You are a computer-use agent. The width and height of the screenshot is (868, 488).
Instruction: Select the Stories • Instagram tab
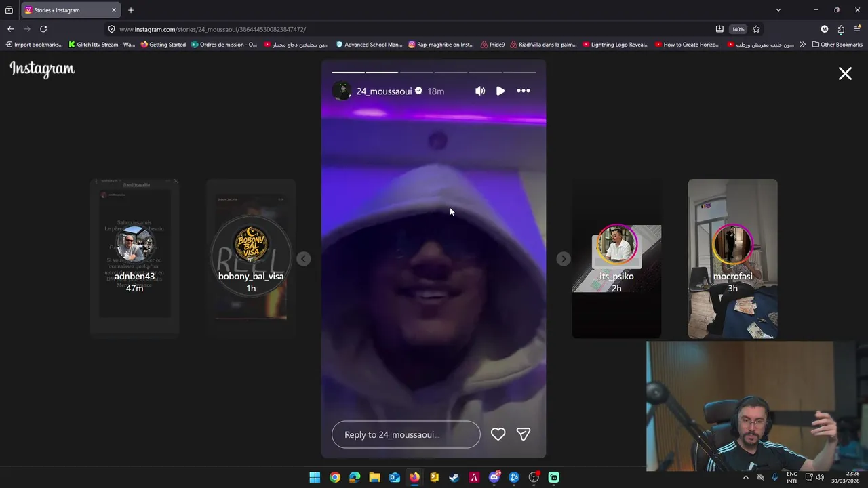(x=71, y=10)
